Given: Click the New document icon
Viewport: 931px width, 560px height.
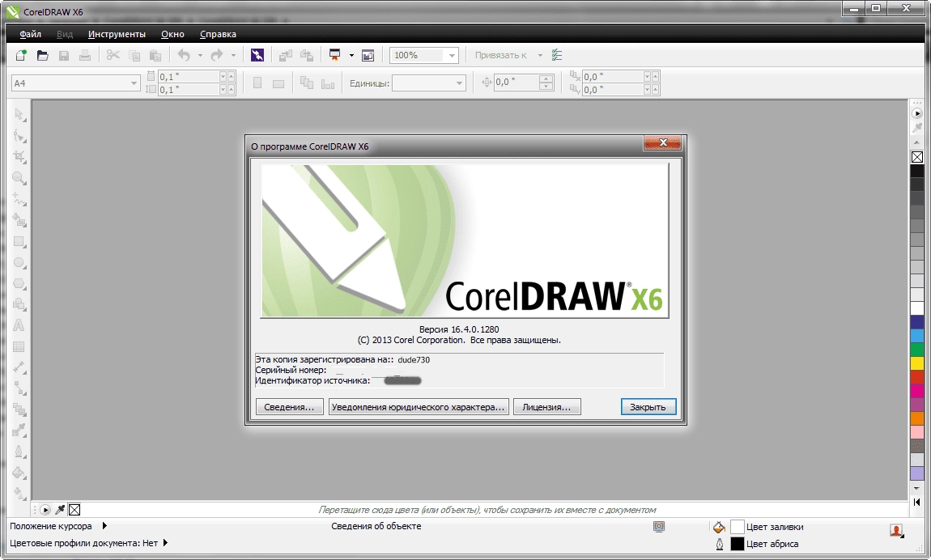Looking at the screenshot, I should click(x=21, y=55).
